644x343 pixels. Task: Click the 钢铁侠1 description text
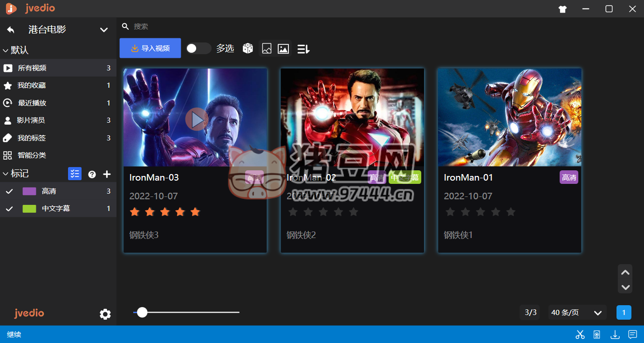[x=458, y=235]
